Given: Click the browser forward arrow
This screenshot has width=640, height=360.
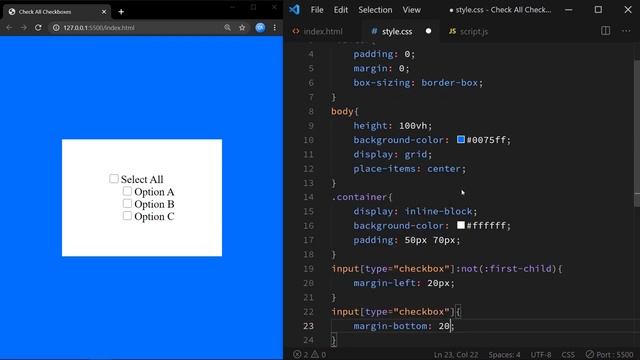Looking at the screenshot, I should click(x=24, y=28).
